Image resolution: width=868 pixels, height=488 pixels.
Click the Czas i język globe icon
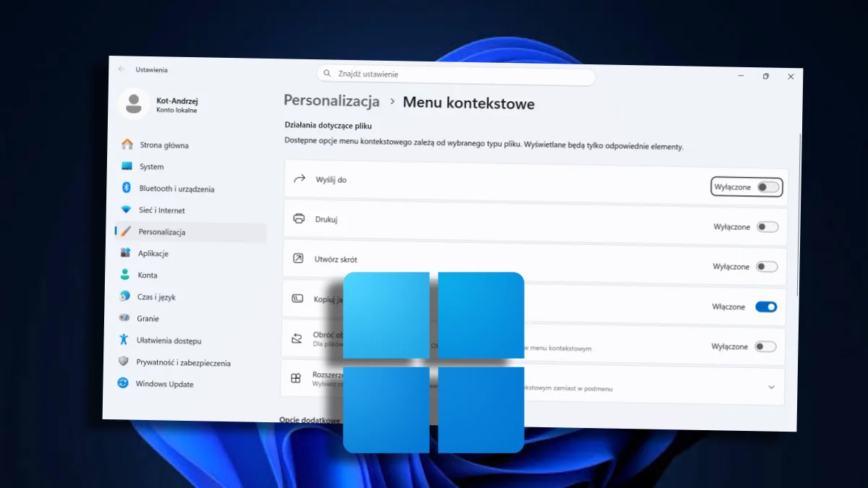click(x=124, y=296)
